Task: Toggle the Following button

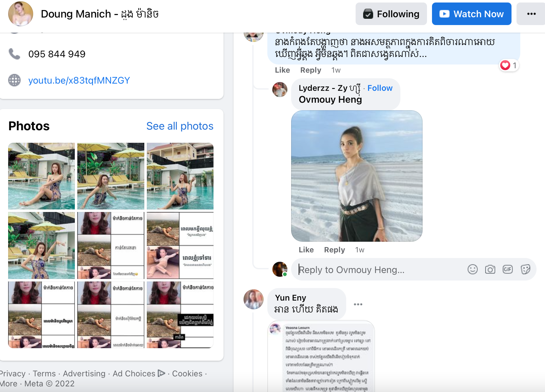Action: pyautogui.click(x=391, y=14)
